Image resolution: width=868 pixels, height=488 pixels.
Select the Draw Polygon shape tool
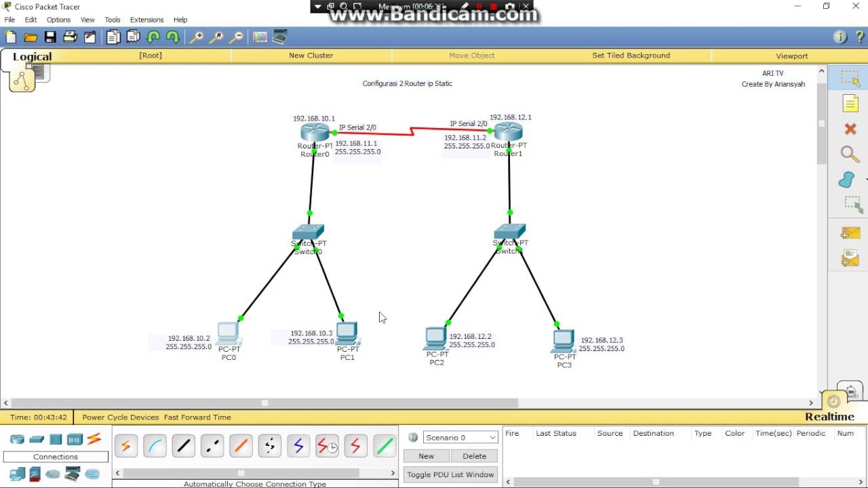pyautogui.click(x=848, y=180)
